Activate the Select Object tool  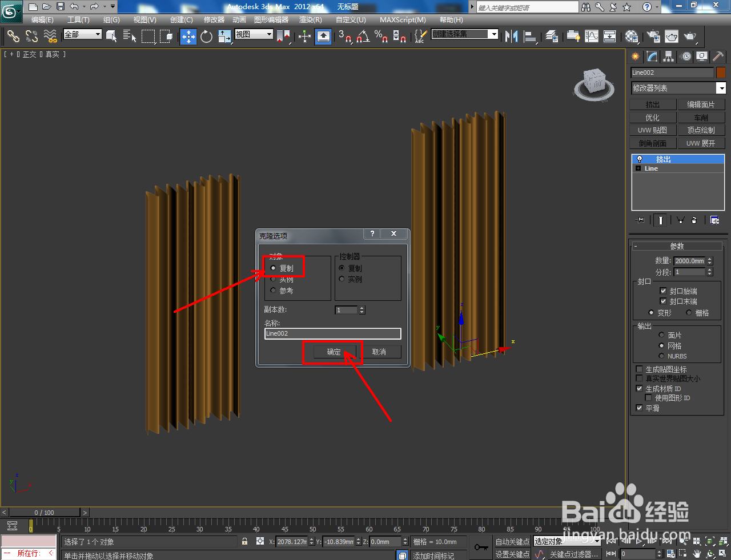pyautogui.click(x=112, y=36)
